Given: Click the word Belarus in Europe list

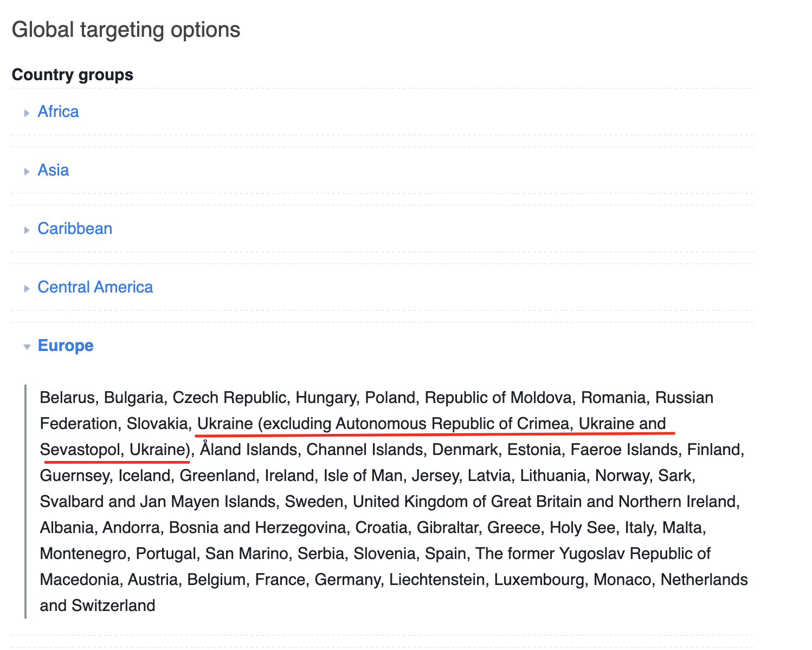Looking at the screenshot, I should 67,398.
